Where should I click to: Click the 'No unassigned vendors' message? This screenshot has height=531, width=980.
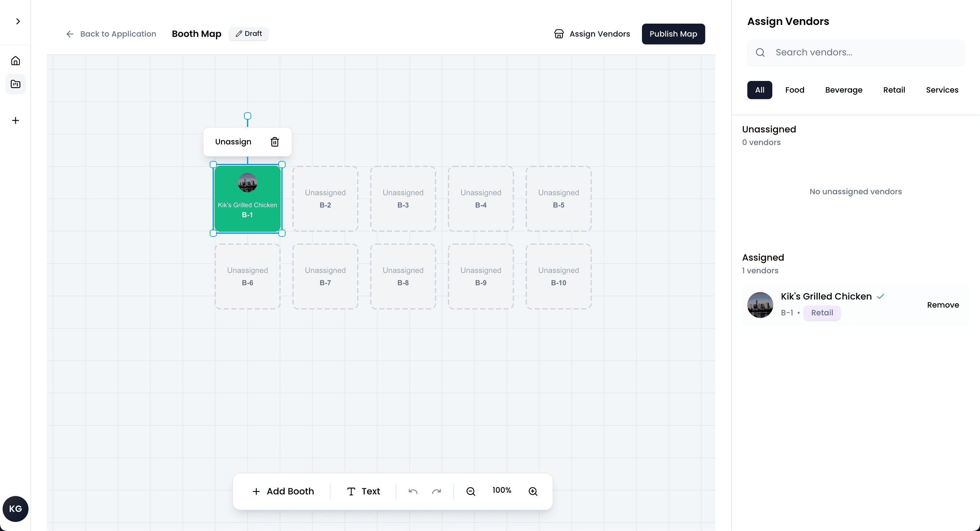[856, 192]
